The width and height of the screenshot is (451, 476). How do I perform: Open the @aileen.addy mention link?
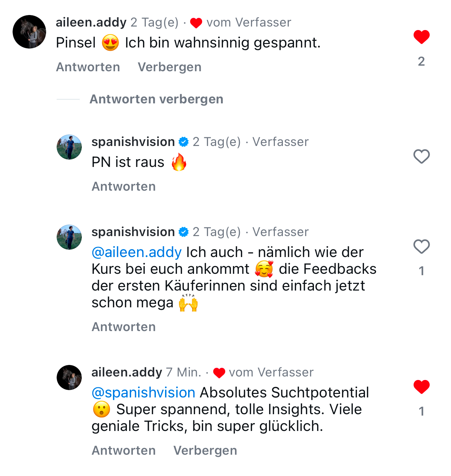click(137, 252)
